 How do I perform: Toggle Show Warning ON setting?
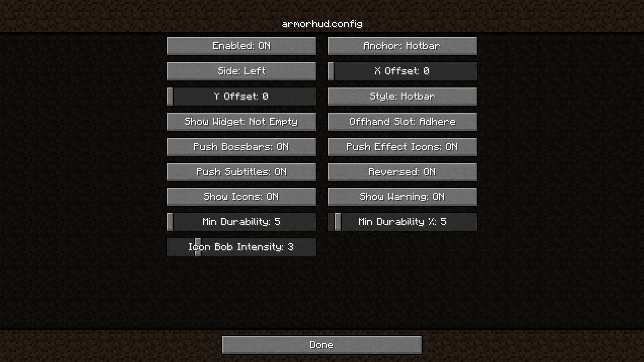point(402,196)
